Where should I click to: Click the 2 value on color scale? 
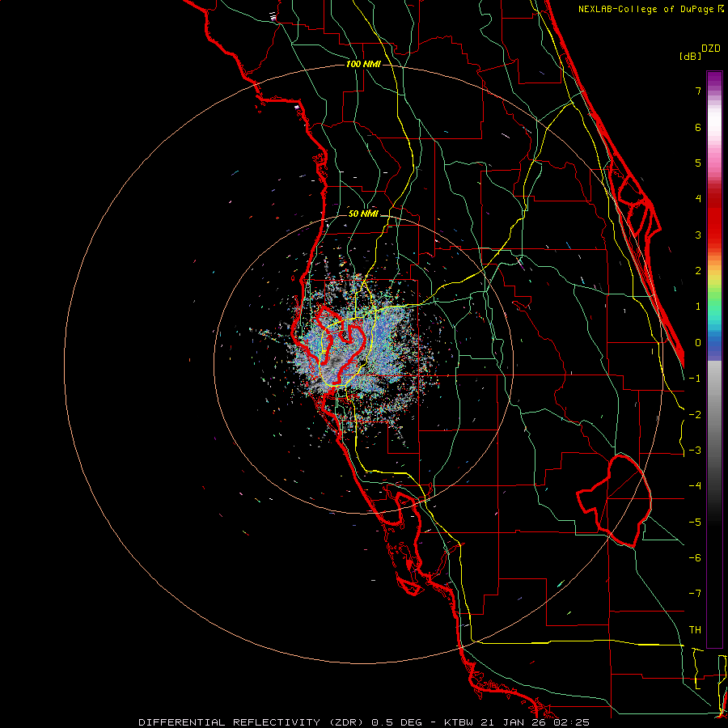pyautogui.click(x=698, y=271)
